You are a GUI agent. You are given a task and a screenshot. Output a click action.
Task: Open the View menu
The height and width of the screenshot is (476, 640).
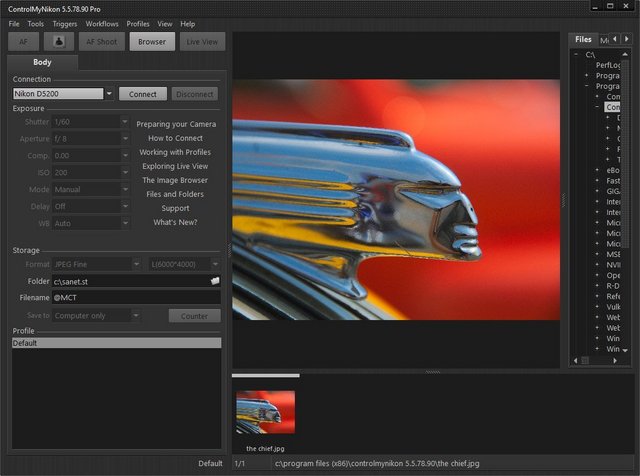tap(164, 24)
